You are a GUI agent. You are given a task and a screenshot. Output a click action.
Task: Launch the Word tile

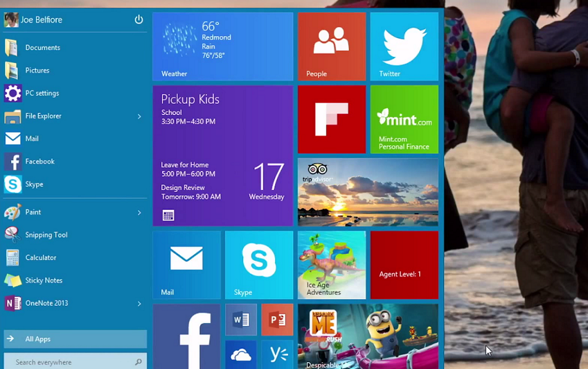pyautogui.click(x=241, y=320)
